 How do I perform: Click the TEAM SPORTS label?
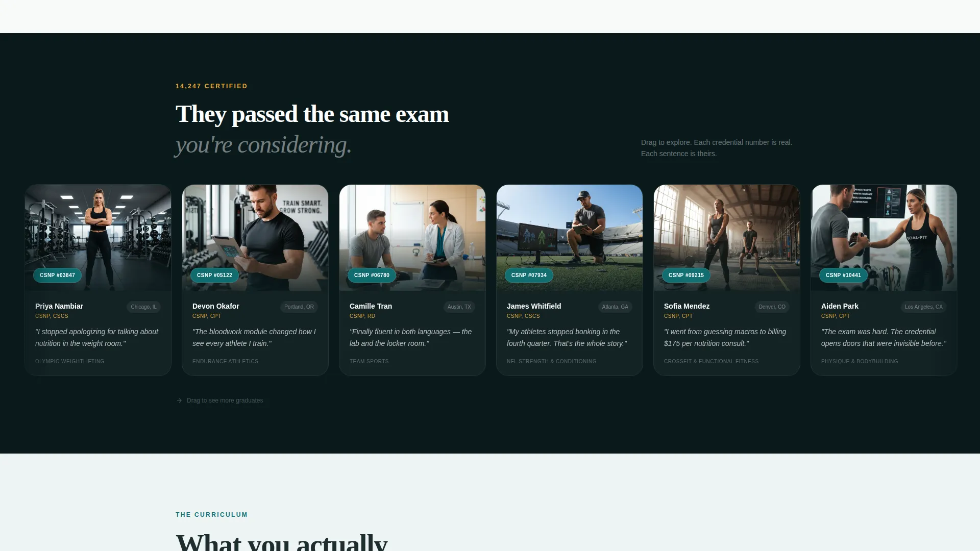tap(369, 361)
